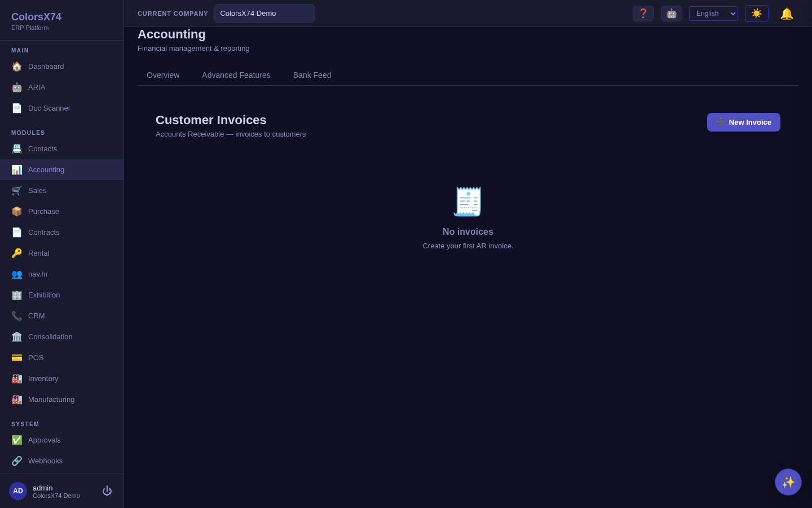Open the POS credit card icon

click(17, 358)
